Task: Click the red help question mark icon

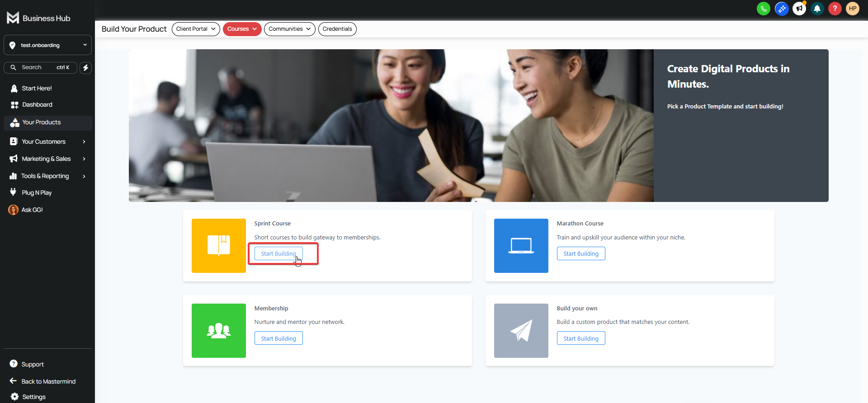Action: (835, 9)
